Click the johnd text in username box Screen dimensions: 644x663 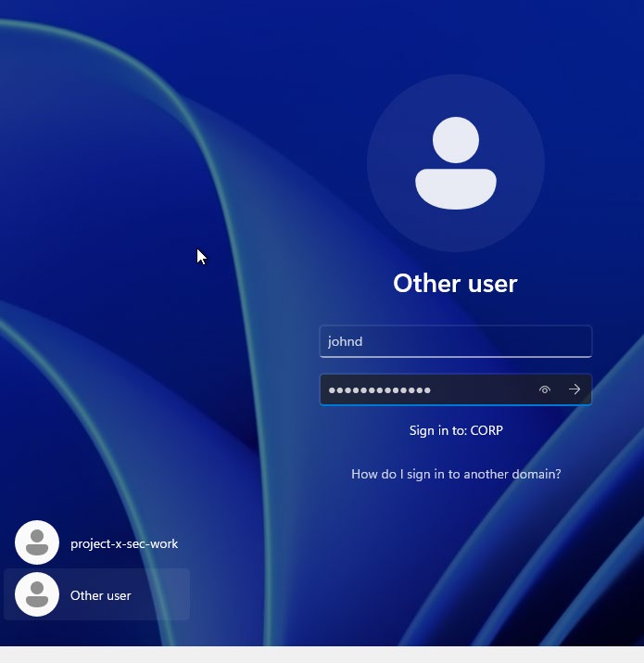point(345,341)
